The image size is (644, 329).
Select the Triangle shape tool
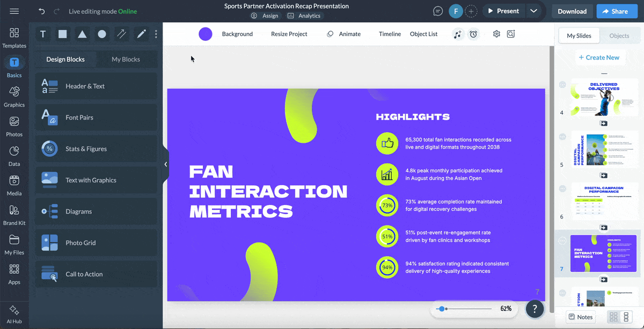point(82,34)
